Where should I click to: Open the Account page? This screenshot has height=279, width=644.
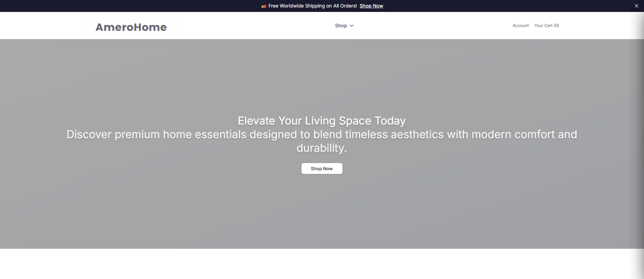(521, 26)
